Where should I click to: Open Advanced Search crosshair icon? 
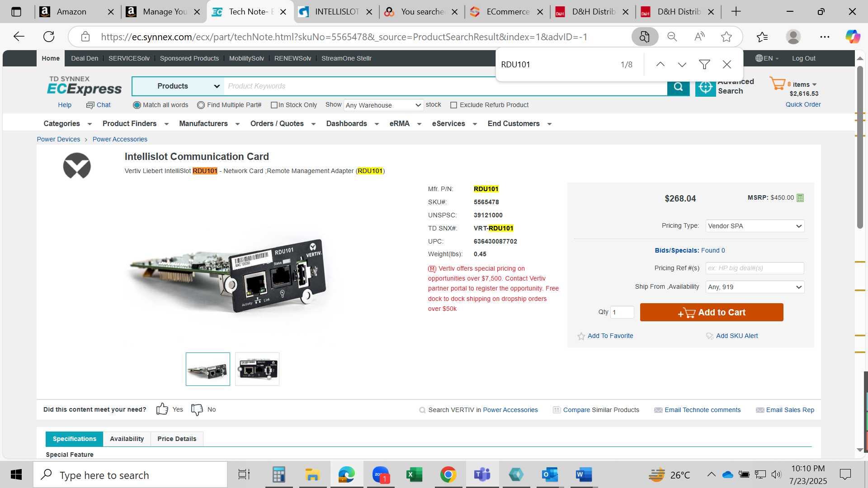[x=705, y=87]
